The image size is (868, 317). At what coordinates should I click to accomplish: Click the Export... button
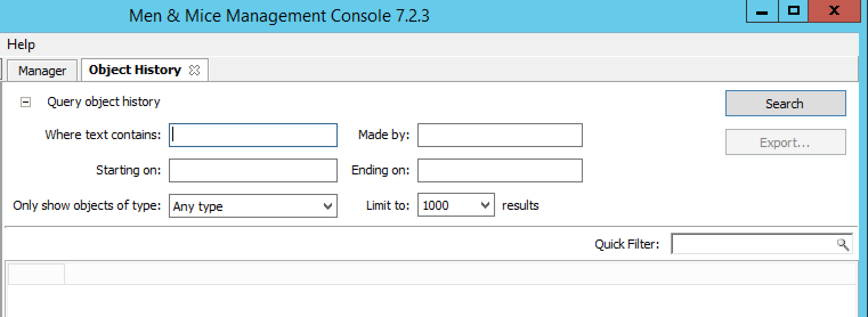coord(785,143)
